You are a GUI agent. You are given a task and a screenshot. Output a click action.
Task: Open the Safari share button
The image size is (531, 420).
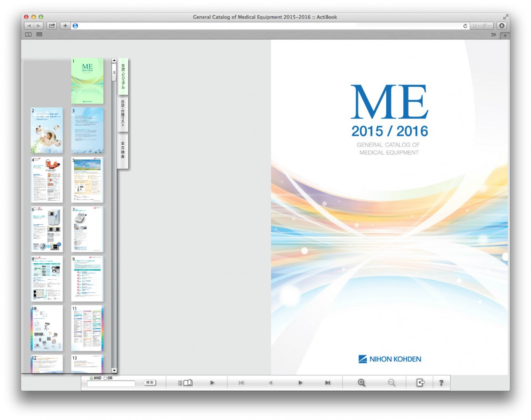[x=52, y=26]
